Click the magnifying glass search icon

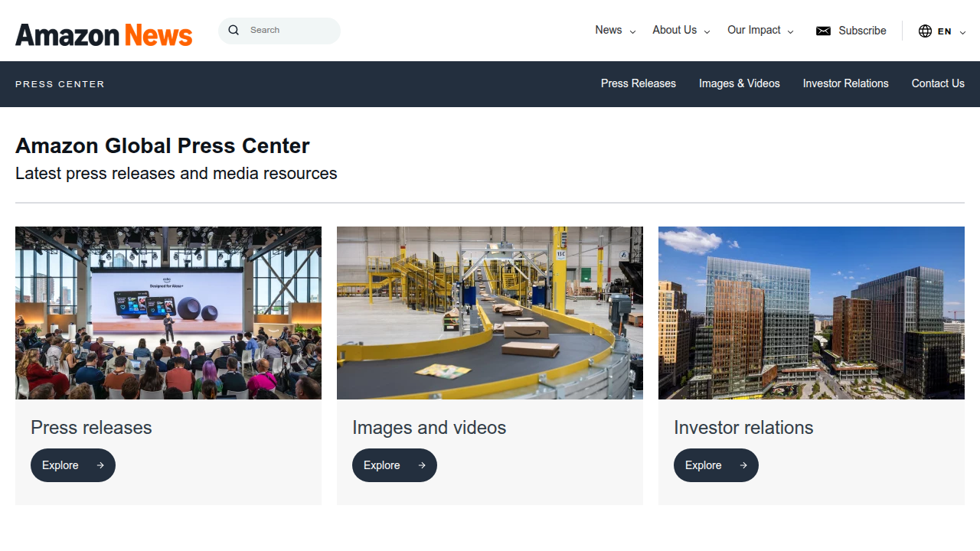pos(234,31)
